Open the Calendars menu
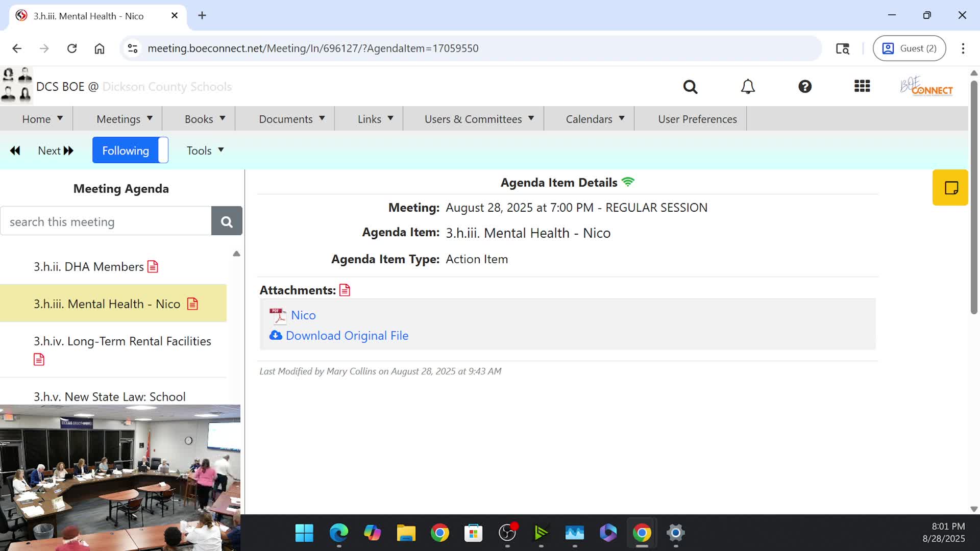 595,119
